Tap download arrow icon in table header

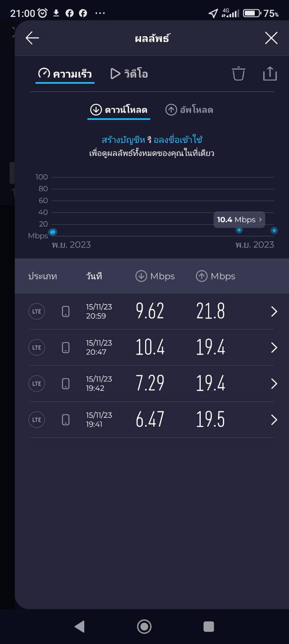141,276
